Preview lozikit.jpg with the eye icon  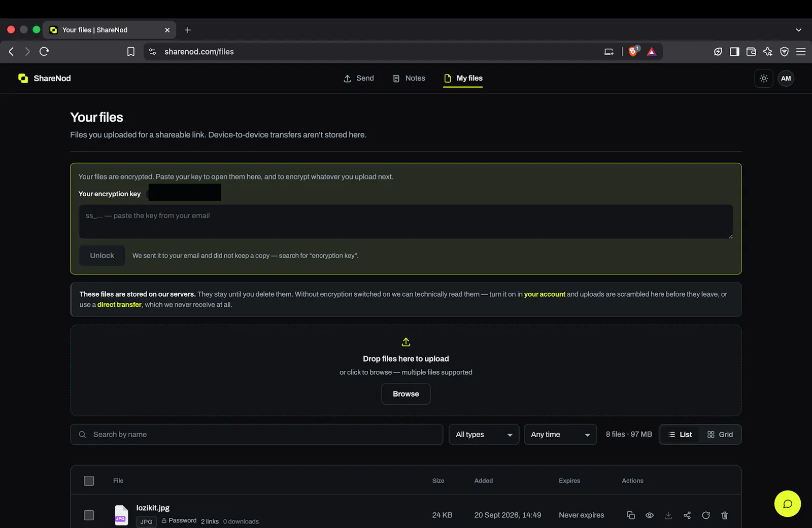coord(650,515)
